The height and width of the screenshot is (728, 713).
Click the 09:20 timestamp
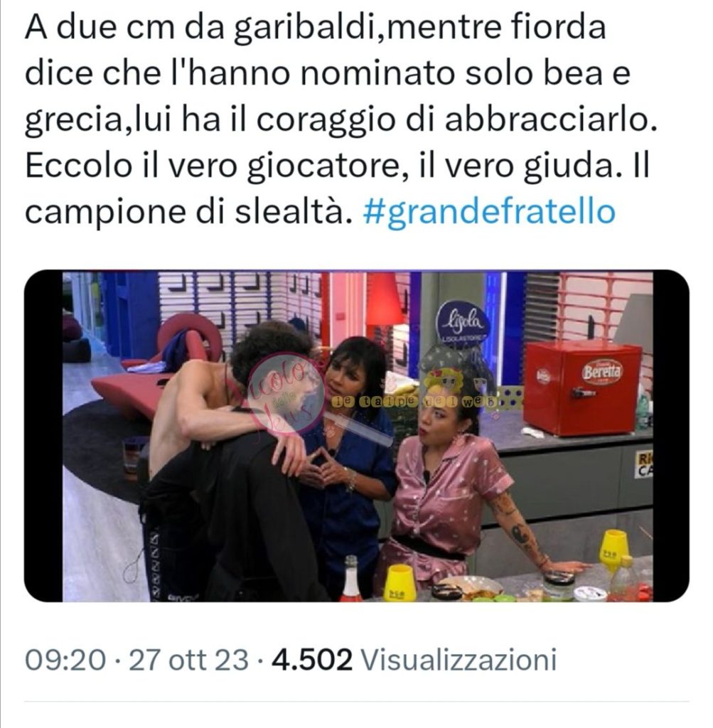(x=65, y=659)
